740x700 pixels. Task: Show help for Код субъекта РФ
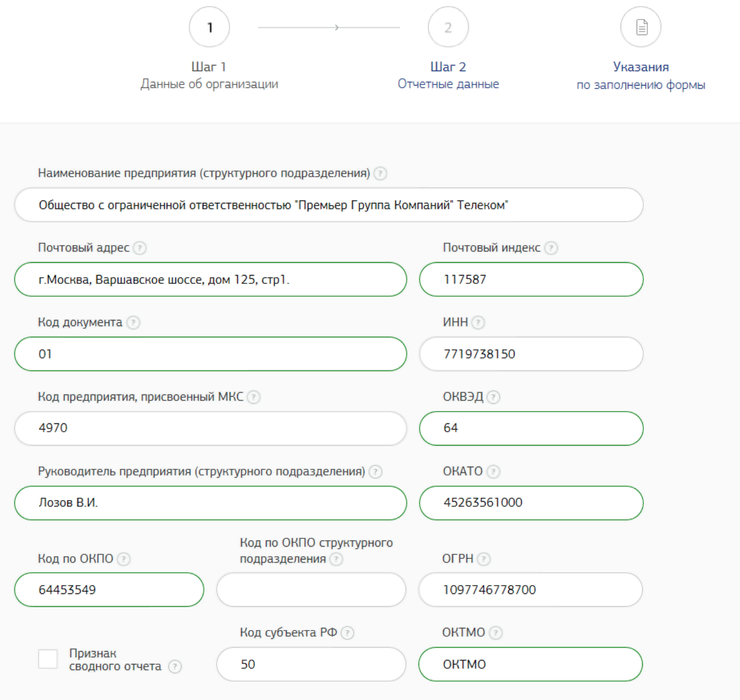coord(347,633)
